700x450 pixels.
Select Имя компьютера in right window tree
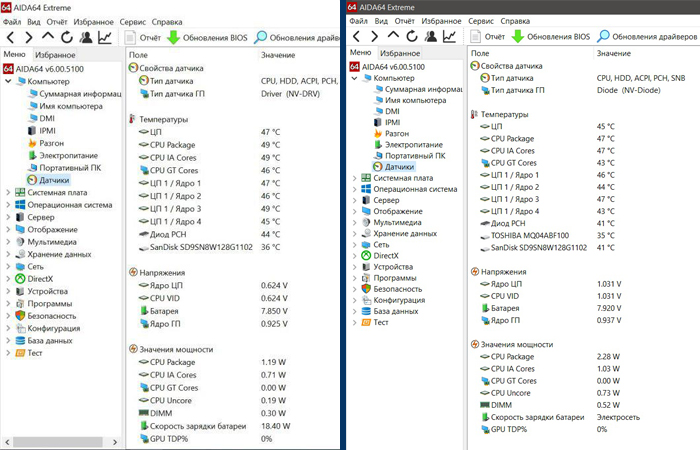(x=410, y=100)
